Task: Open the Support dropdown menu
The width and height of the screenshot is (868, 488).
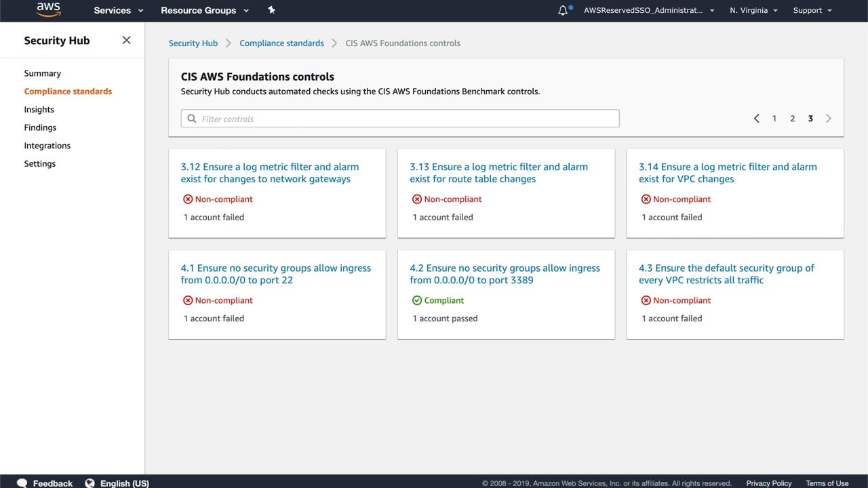Action: pyautogui.click(x=812, y=10)
